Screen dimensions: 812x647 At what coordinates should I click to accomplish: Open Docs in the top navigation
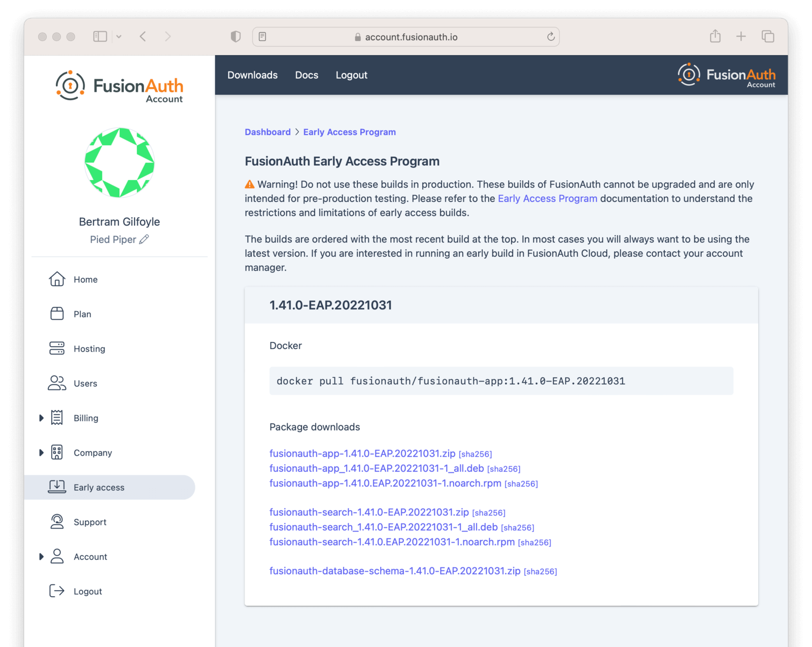coord(307,75)
